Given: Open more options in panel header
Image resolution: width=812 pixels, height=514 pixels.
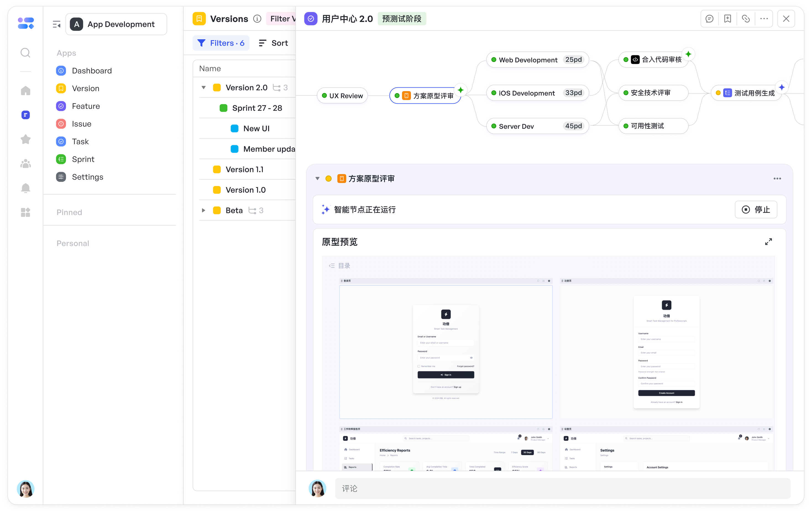Looking at the screenshot, I should pos(764,19).
